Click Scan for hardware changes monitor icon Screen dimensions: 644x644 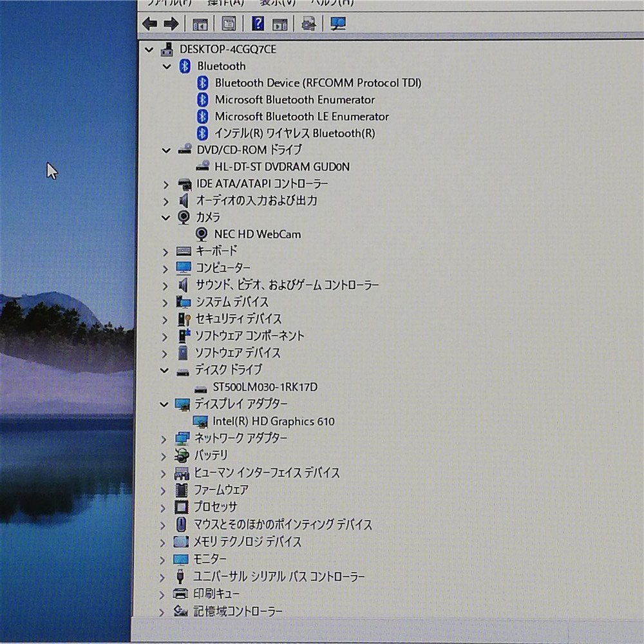tap(338, 24)
